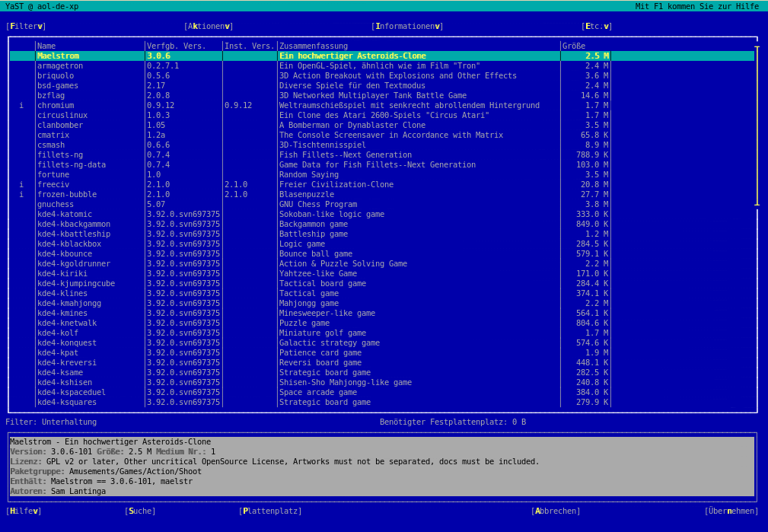Screen dimensions: 768x532
Task: Click the Suche button
Action: pyautogui.click(x=140, y=511)
